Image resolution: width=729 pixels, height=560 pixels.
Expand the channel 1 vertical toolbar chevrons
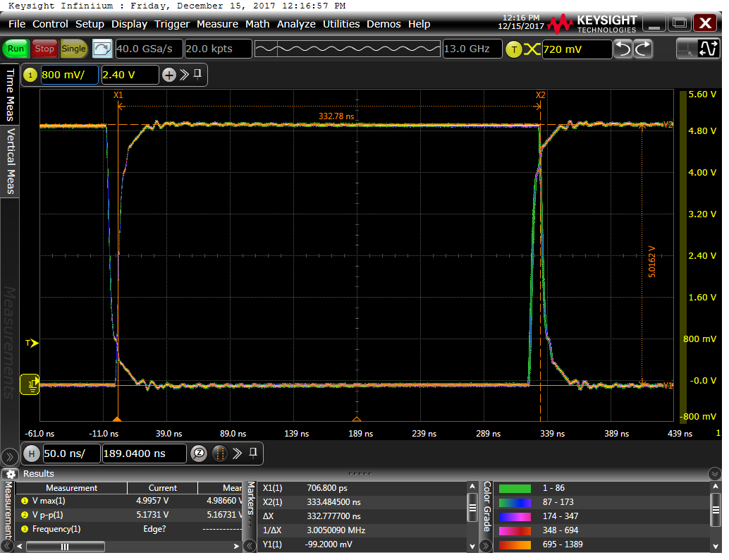pyautogui.click(x=184, y=75)
